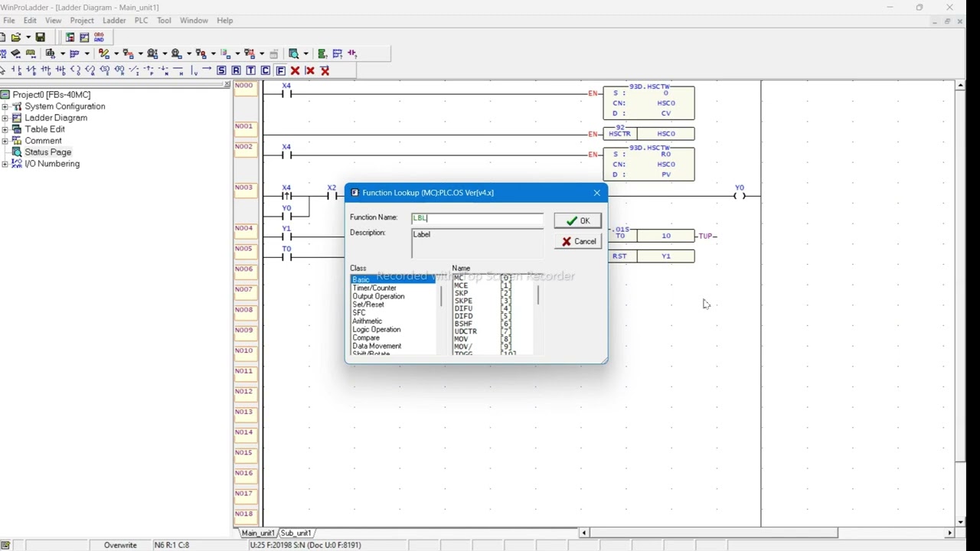The image size is (980, 551).
Task: Select the arrow pointer tool
Action: [2, 70]
